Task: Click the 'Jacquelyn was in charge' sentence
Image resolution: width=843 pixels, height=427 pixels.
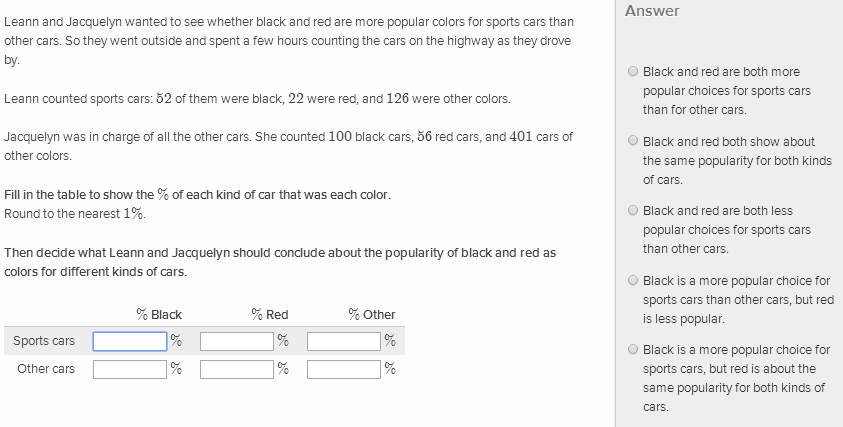Action: pos(288,137)
